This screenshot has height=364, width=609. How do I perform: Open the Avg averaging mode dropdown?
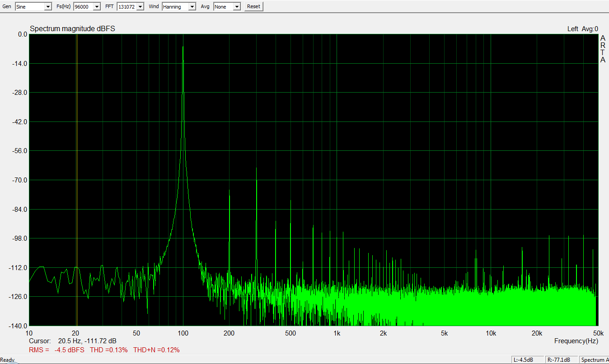point(236,7)
